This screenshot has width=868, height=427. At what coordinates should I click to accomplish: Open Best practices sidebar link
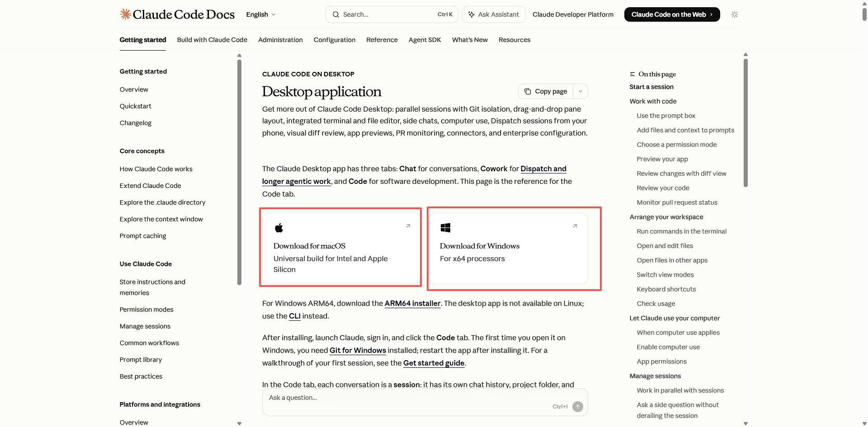coord(141,376)
